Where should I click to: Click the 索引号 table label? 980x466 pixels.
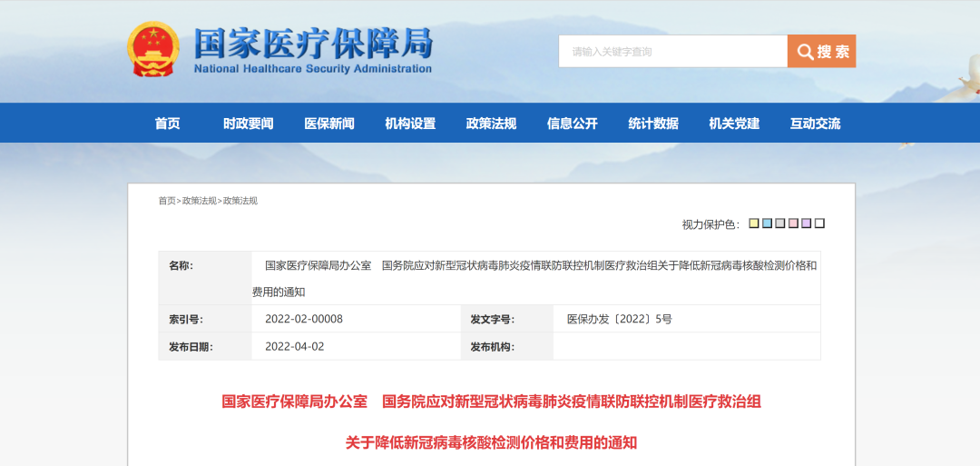pos(186,320)
